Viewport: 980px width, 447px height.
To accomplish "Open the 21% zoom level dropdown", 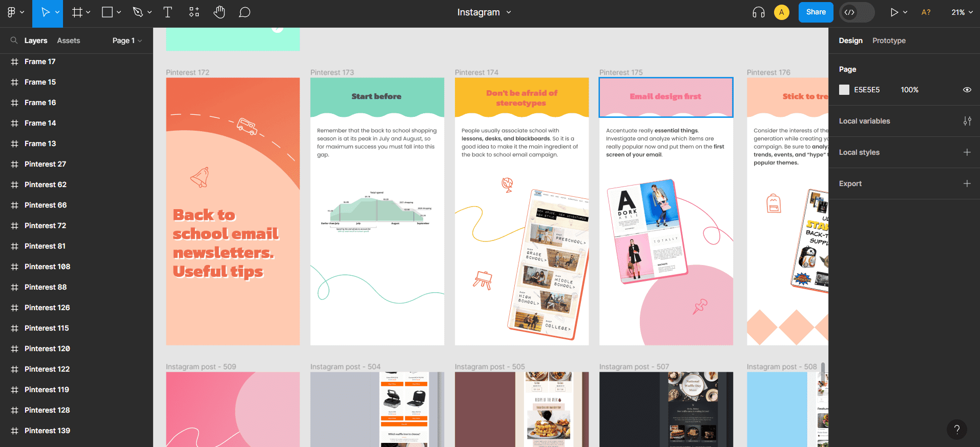I will click(x=962, y=12).
